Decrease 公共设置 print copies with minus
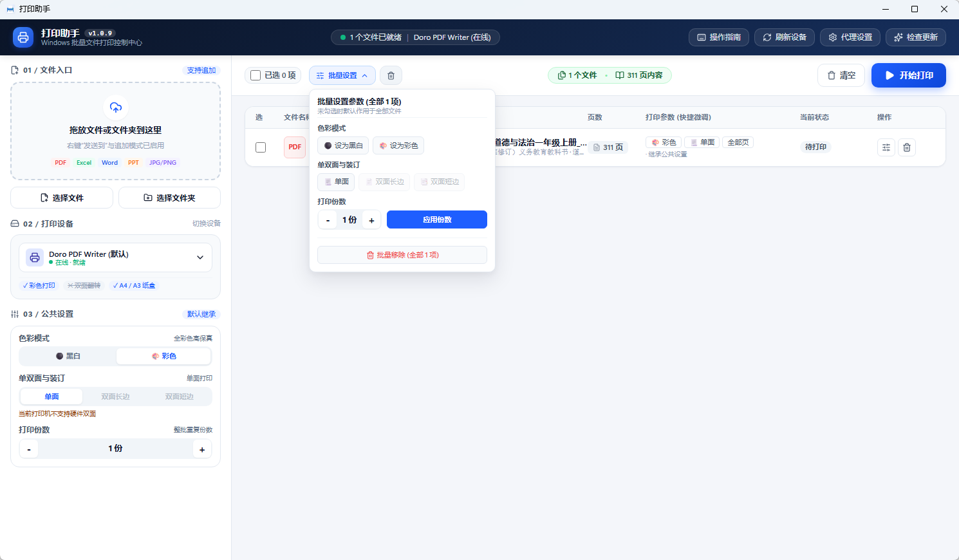The height and width of the screenshot is (560, 959). [x=29, y=449]
